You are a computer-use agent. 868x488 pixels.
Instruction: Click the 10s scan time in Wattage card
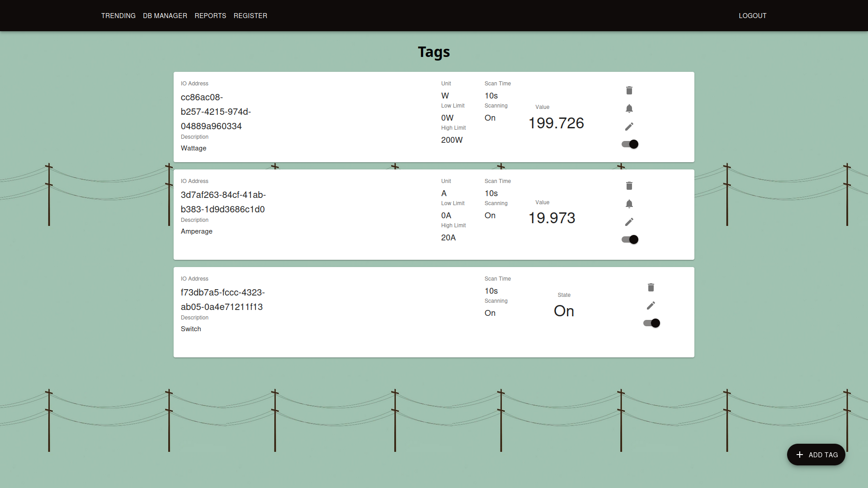point(491,96)
